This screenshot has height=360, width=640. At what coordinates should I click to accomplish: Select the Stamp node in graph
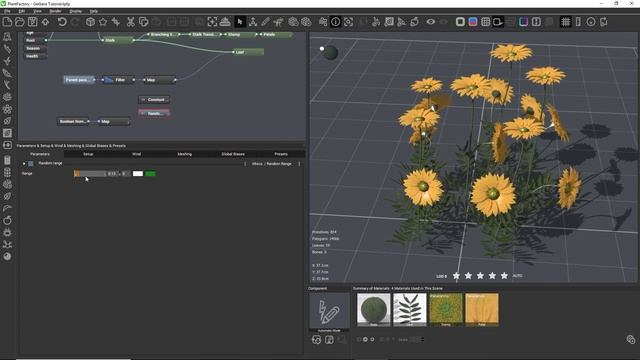point(240,35)
